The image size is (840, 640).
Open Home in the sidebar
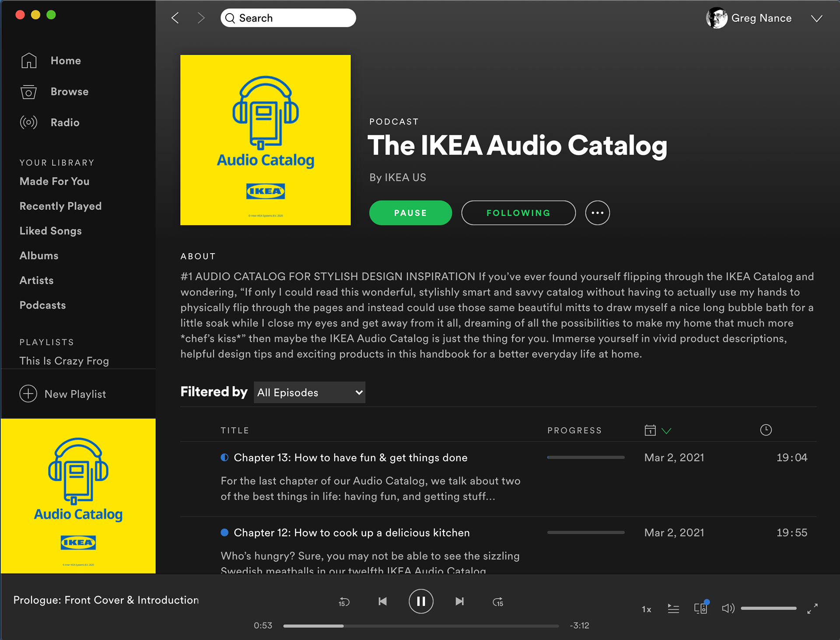coord(66,60)
